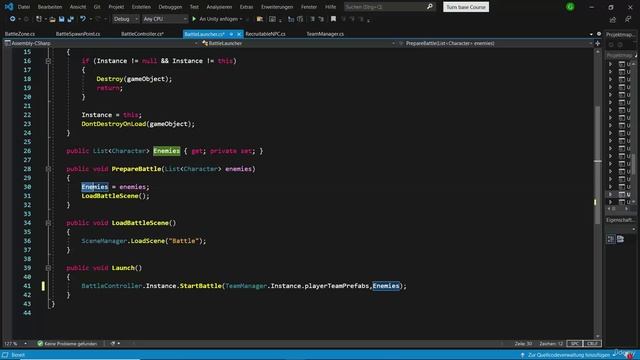Click 'Keine Probleme gefunden' status indicator

(x=67, y=344)
